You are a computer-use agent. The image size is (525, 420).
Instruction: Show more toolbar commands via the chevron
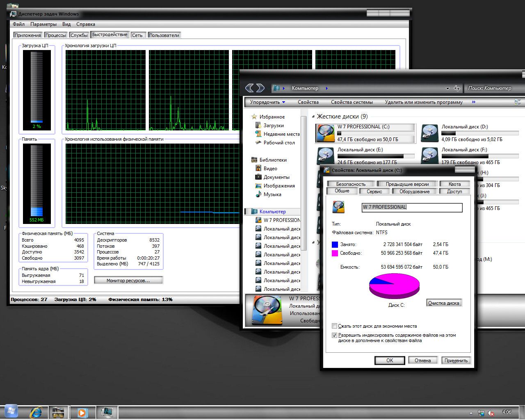(474, 102)
